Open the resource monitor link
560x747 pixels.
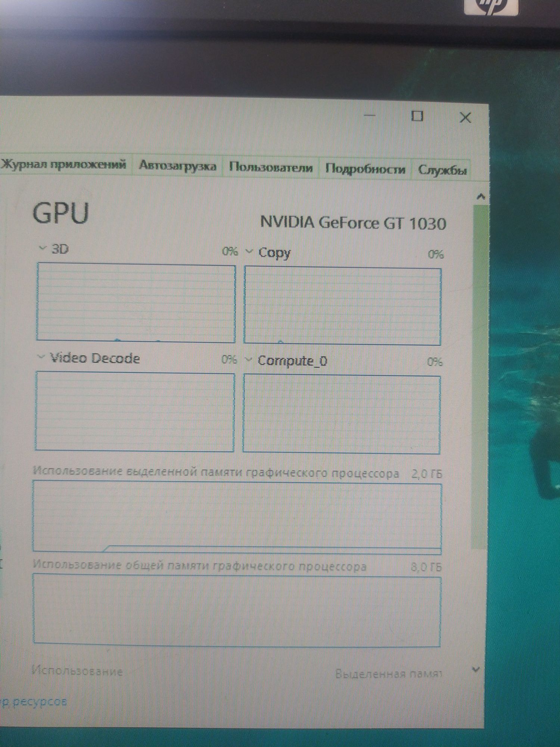[x=34, y=702]
